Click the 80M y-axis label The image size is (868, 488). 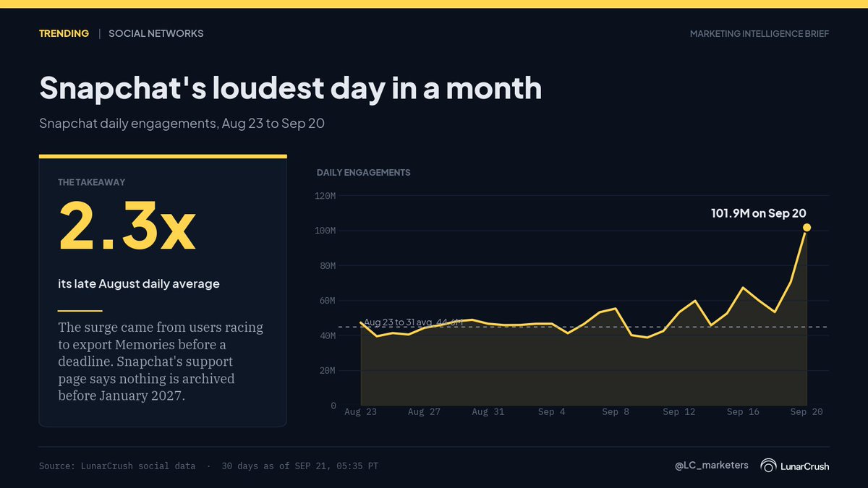click(x=328, y=266)
